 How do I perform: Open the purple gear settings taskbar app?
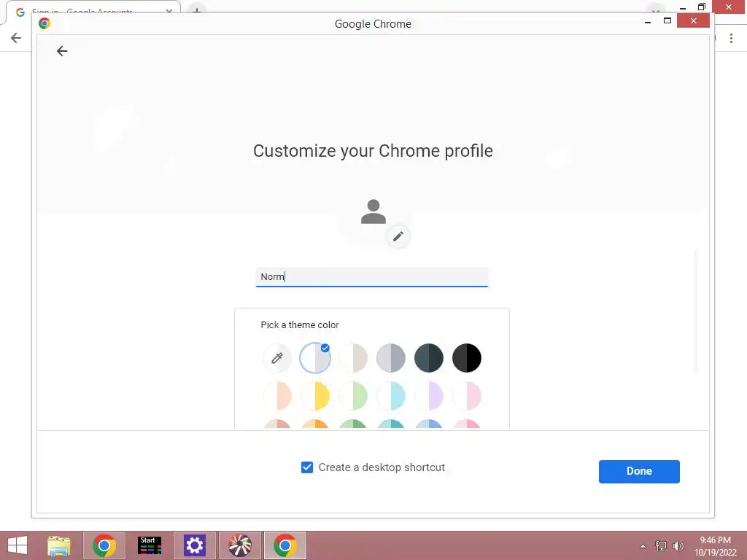(194, 545)
